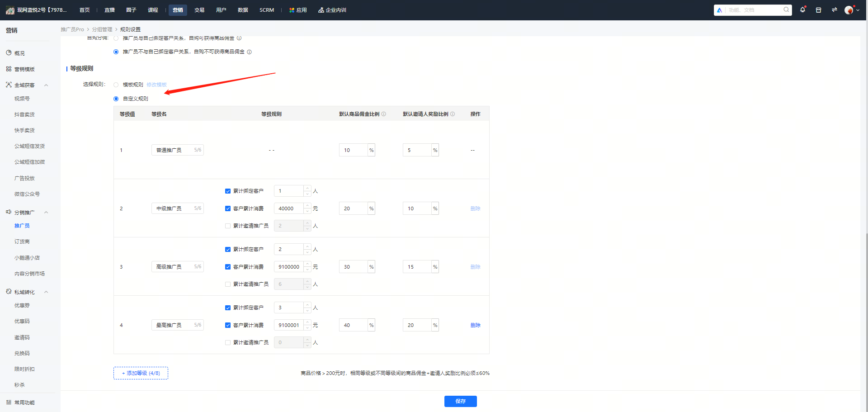This screenshot has height=412, width=868.
Task: Open 课程 in top navigation
Action: [153, 10]
